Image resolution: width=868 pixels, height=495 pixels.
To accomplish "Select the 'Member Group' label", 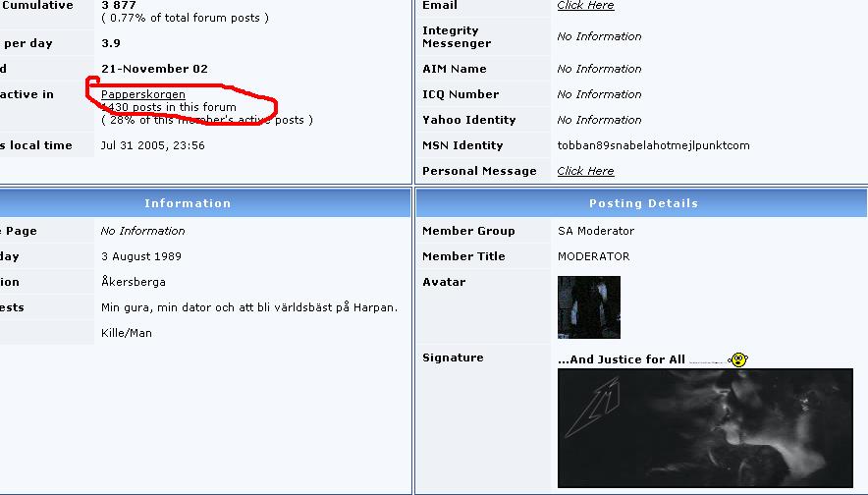I will [468, 231].
